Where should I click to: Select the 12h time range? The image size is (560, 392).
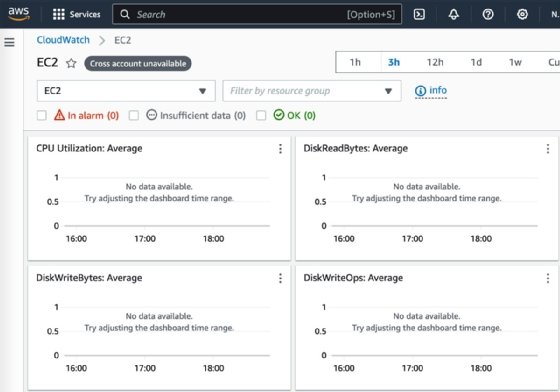435,62
